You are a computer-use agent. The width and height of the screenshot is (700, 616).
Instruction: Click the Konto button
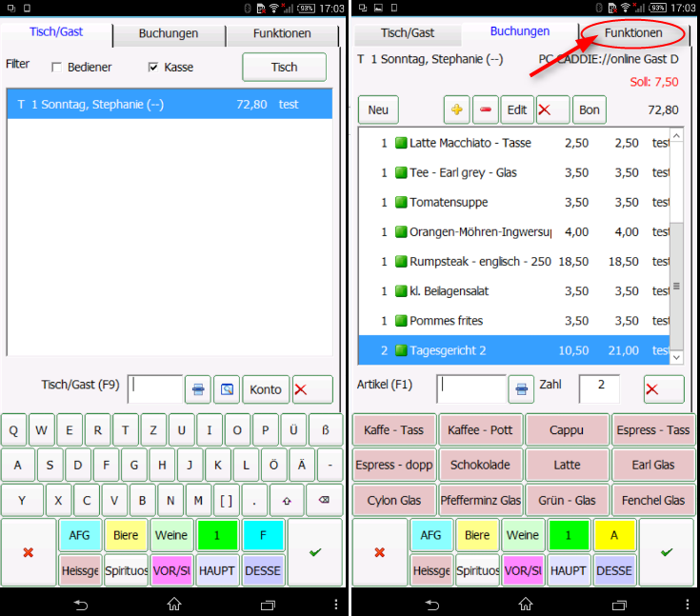(x=265, y=389)
